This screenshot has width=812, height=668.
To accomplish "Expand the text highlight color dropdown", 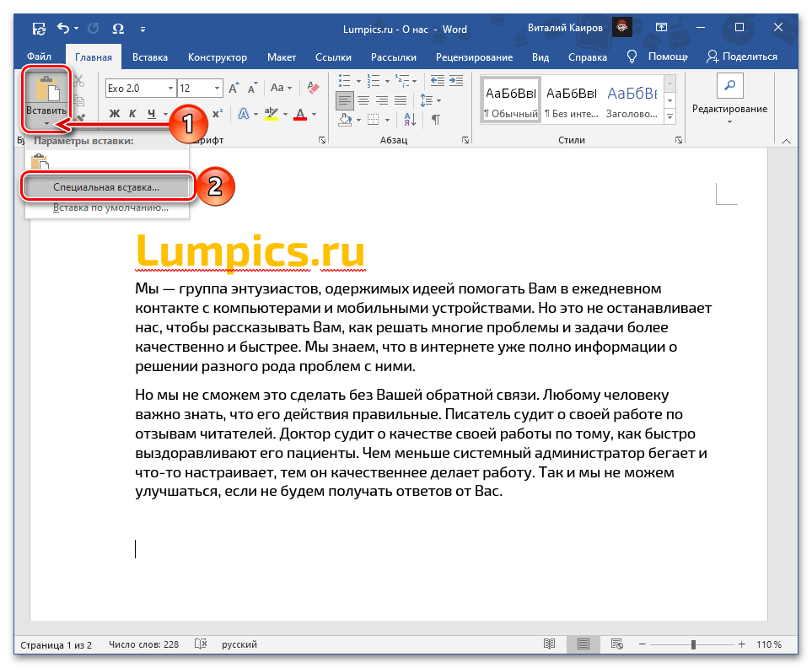I will click(x=286, y=112).
